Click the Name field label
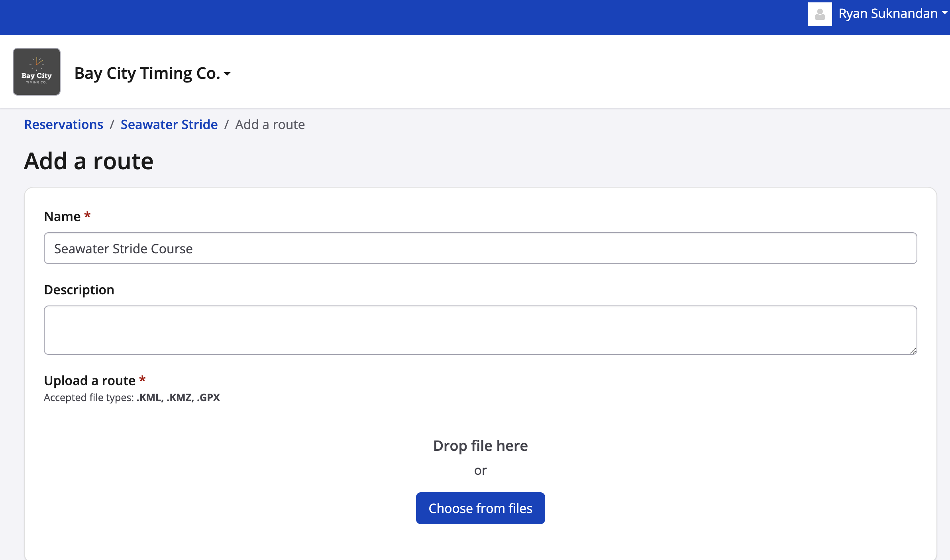Screen dimensions: 950x560 coord(62,217)
